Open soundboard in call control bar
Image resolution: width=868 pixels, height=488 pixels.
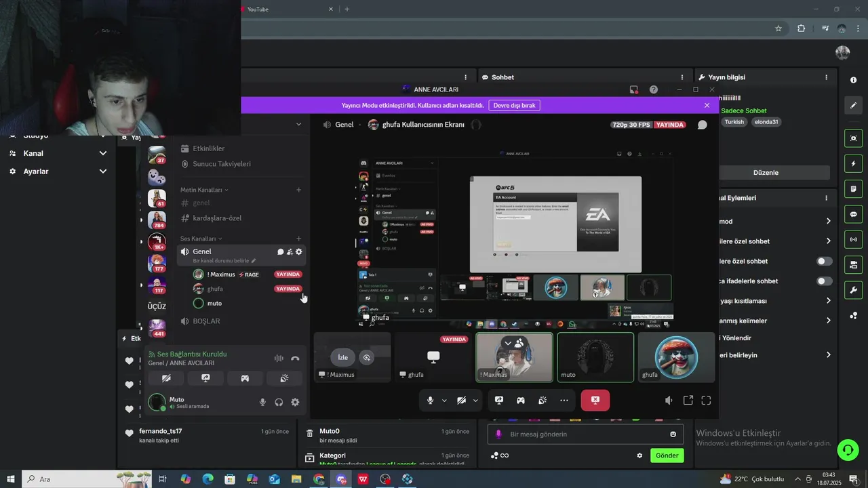click(542, 401)
